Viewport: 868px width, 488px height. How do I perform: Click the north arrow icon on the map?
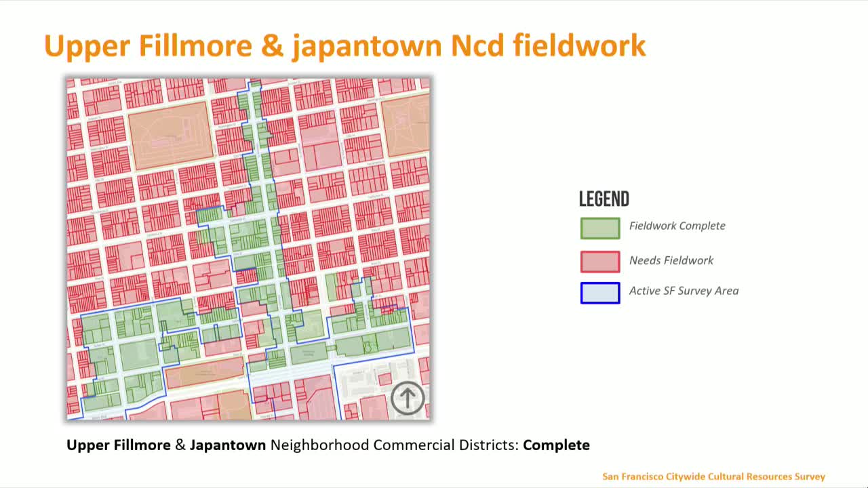point(407,398)
